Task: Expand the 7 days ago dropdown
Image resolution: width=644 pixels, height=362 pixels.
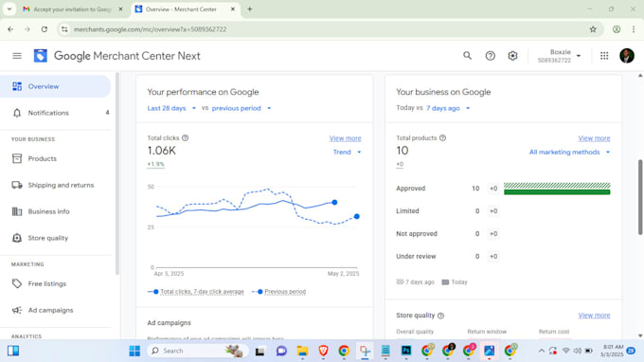Action: (448, 108)
